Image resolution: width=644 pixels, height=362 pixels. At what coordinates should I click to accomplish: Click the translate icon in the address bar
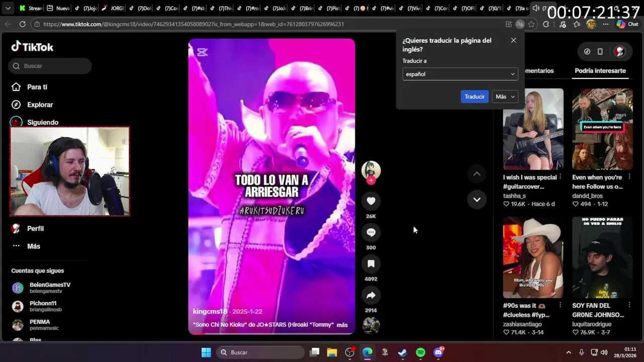(x=520, y=24)
